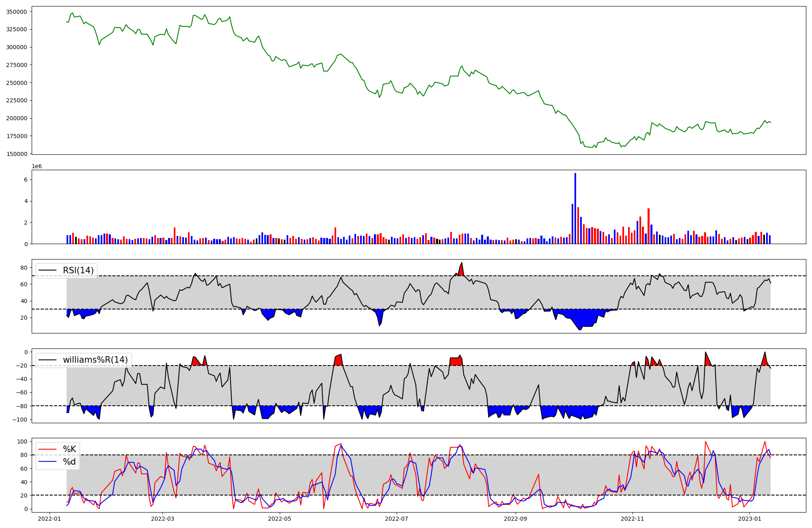This screenshot has height=528, width=812.
Task: Click the 350000 price axis tick label
Action: point(17,12)
